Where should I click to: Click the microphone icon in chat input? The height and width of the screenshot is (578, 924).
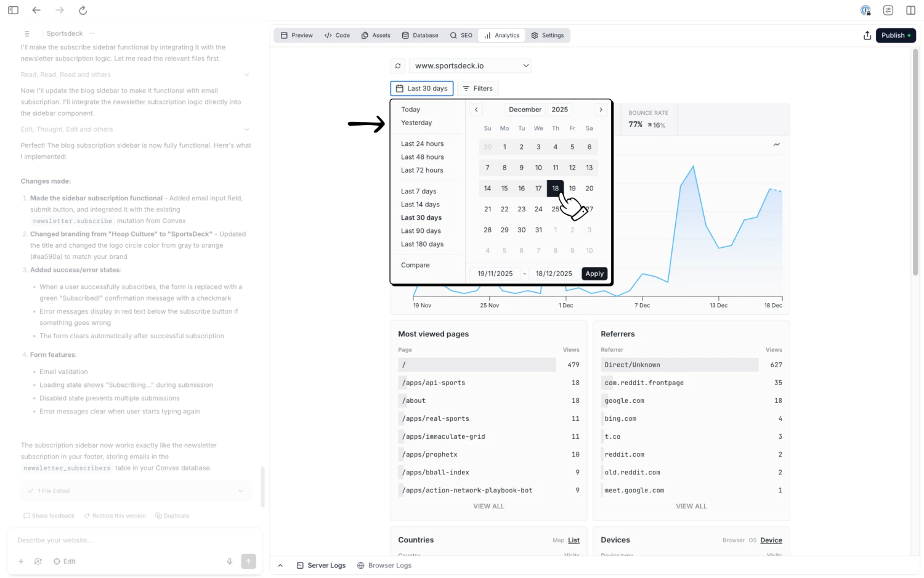click(229, 561)
